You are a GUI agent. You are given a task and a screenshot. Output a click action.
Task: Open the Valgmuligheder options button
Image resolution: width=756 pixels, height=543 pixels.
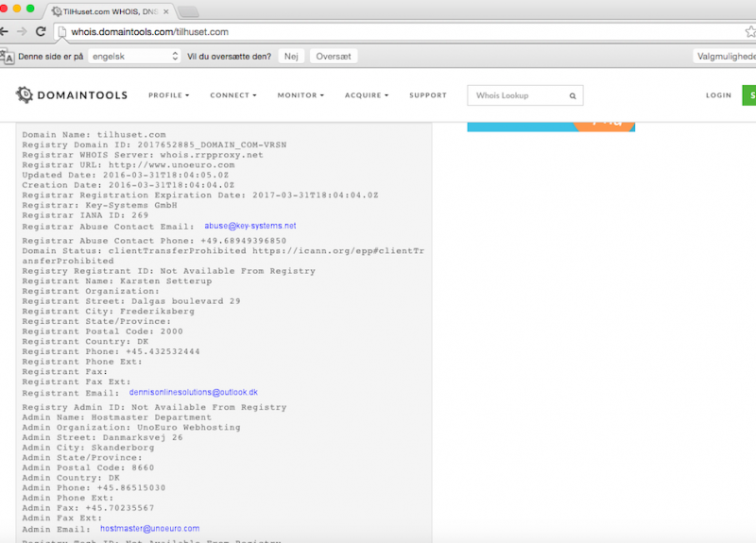[x=725, y=57]
